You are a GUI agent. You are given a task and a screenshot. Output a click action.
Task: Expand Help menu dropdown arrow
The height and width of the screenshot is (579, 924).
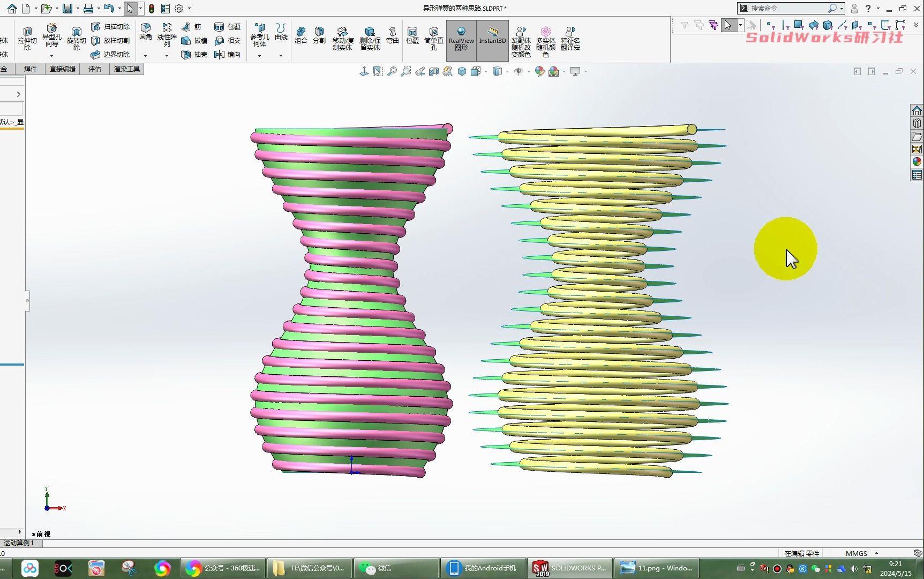[x=878, y=9]
